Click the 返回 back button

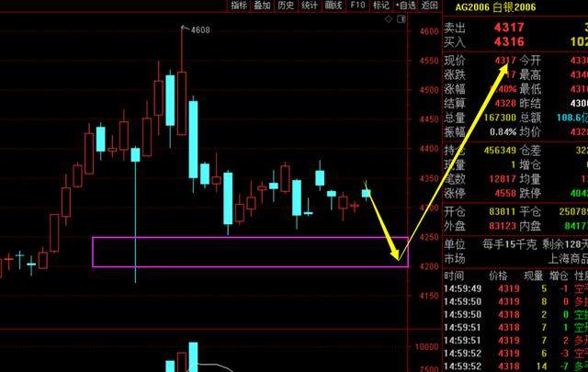(x=429, y=6)
